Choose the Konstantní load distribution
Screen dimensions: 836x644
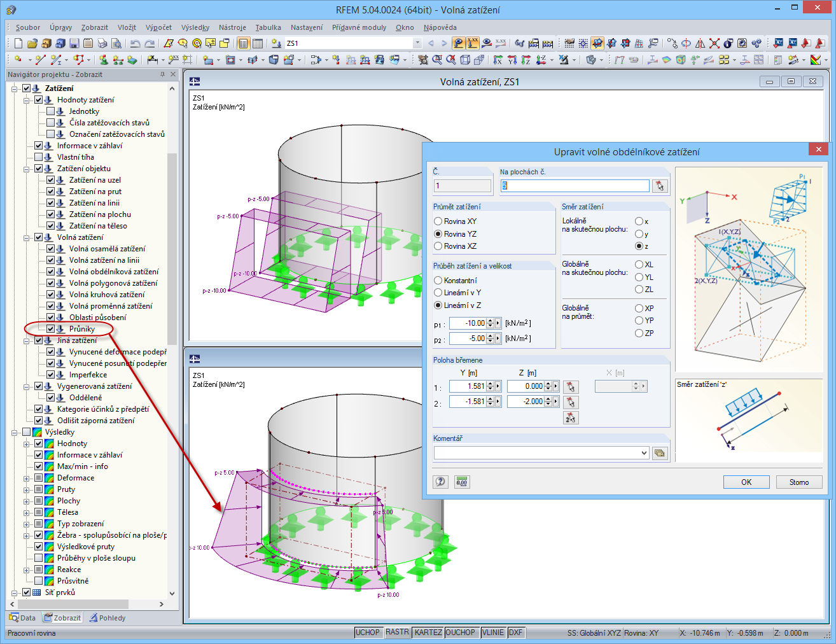click(x=456, y=281)
